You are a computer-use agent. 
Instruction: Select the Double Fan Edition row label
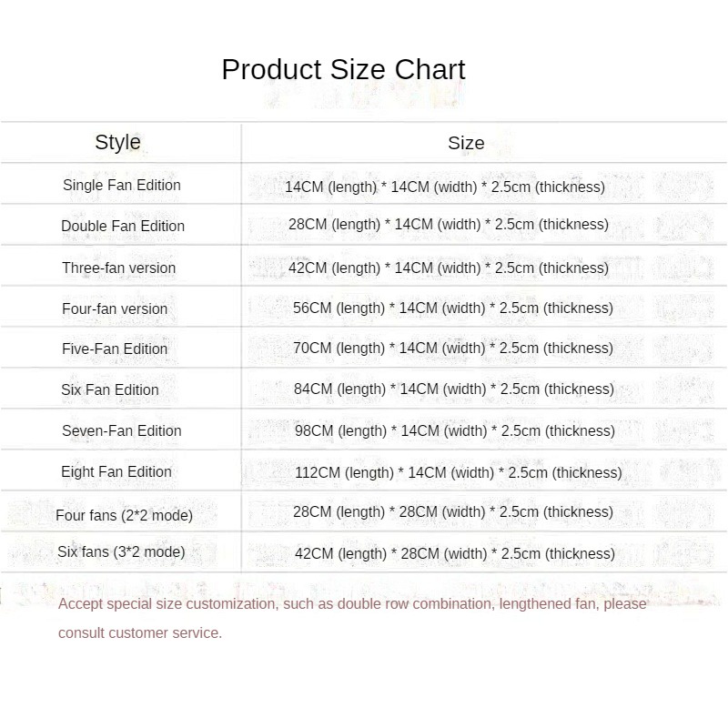pos(123,226)
